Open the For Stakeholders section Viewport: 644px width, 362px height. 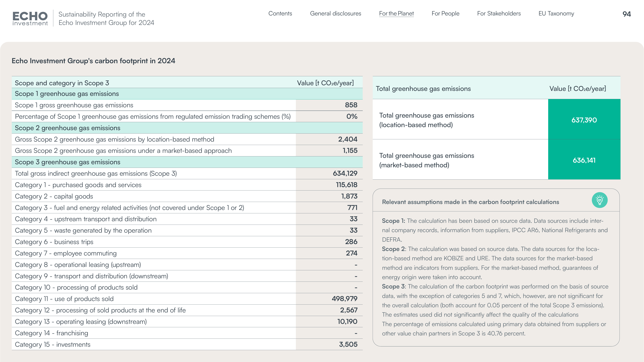[499, 14]
